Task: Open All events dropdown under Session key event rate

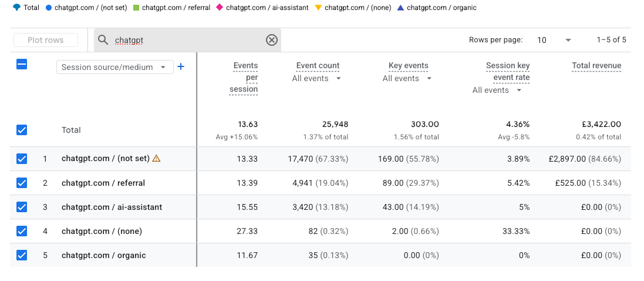Action: pos(497,90)
